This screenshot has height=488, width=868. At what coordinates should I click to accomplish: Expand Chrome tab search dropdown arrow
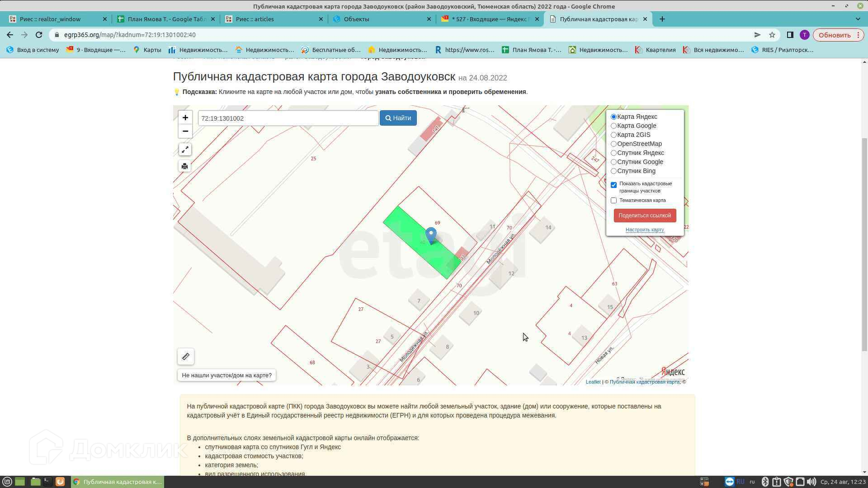(858, 19)
